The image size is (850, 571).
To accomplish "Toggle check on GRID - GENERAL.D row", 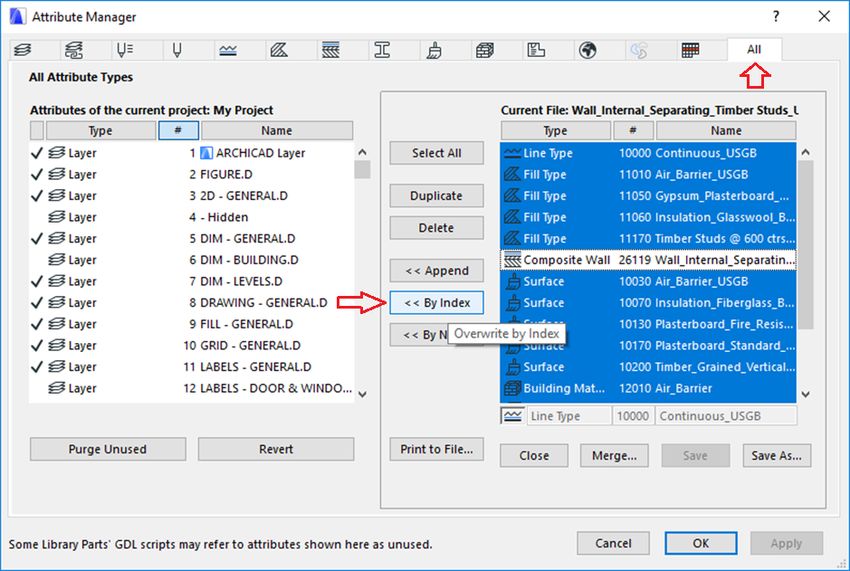I will click(36, 345).
